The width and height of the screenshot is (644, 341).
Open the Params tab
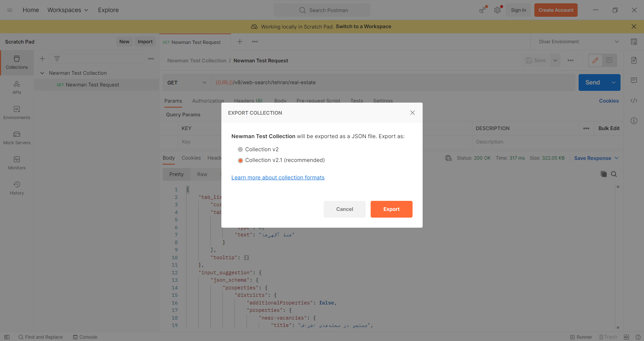coord(173,101)
